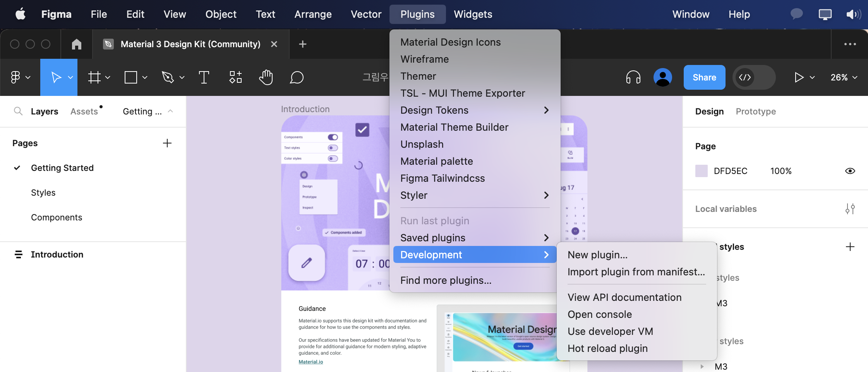Edit the 100% opacity value

781,171
